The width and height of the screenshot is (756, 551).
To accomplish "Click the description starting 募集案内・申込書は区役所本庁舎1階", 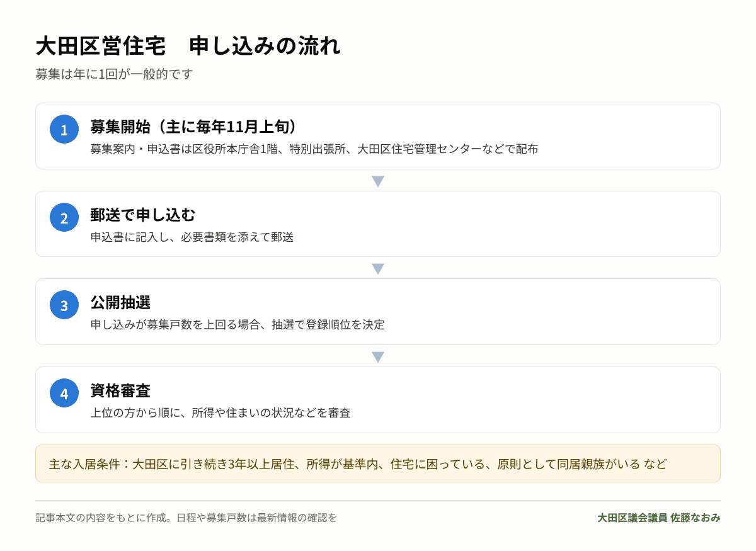I will 314,149.
